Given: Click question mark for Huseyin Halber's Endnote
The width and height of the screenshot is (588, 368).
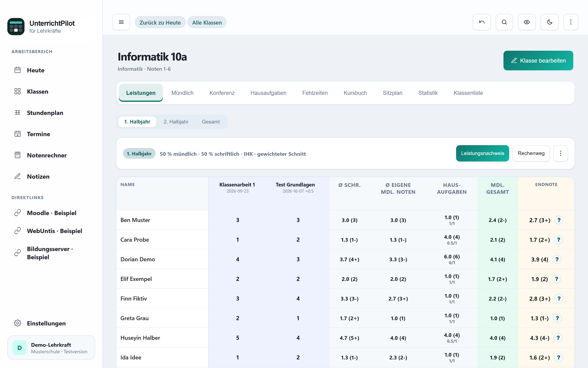Looking at the screenshot, I should (558, 338).
